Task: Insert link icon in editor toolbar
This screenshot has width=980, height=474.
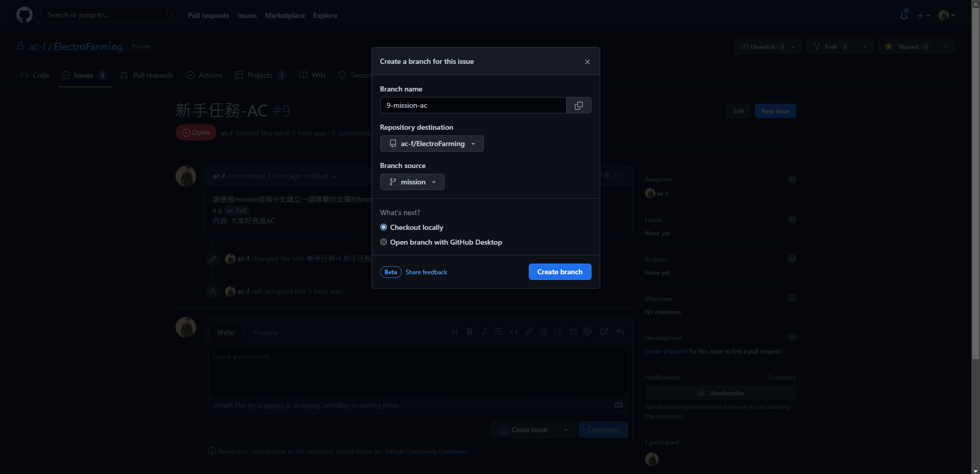Action: click(x=529, y=331)
